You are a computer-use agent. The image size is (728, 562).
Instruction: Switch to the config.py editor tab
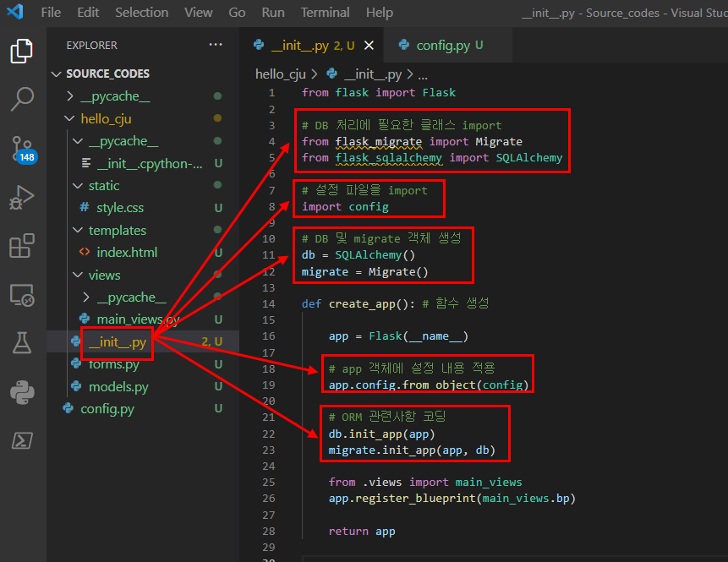pyautogui.click(x=448, y=45)
